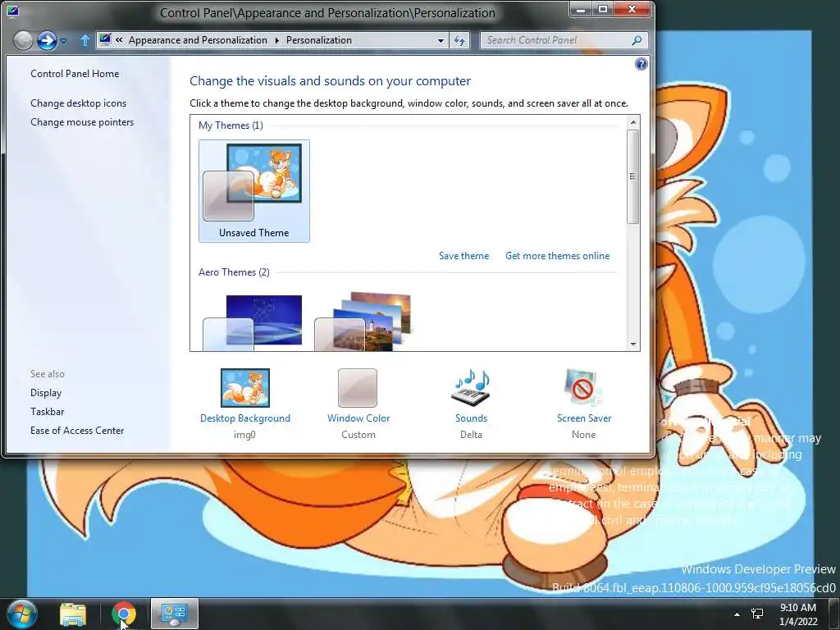Click the window title bar system icon
Viewport: 840px width, 630px height.
[13, 11]
